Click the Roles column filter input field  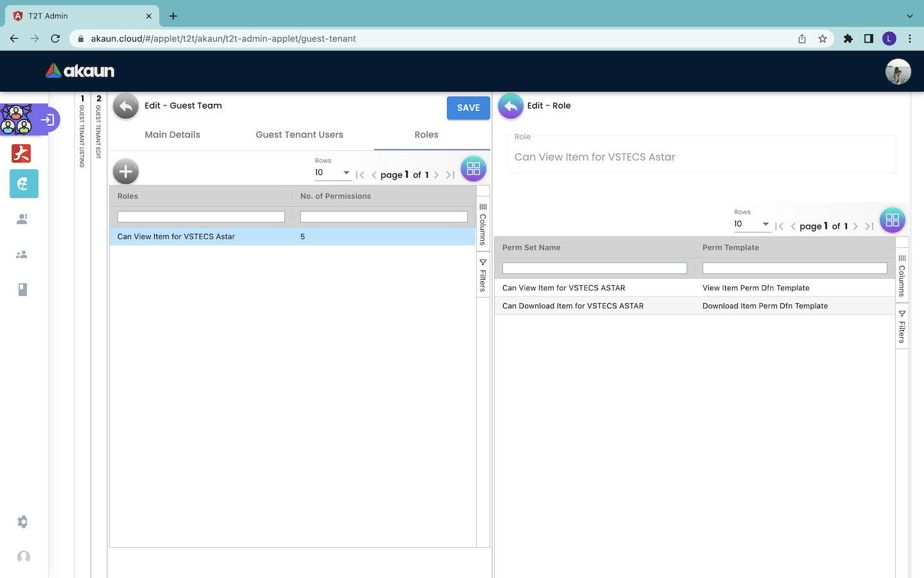point(201,217)
